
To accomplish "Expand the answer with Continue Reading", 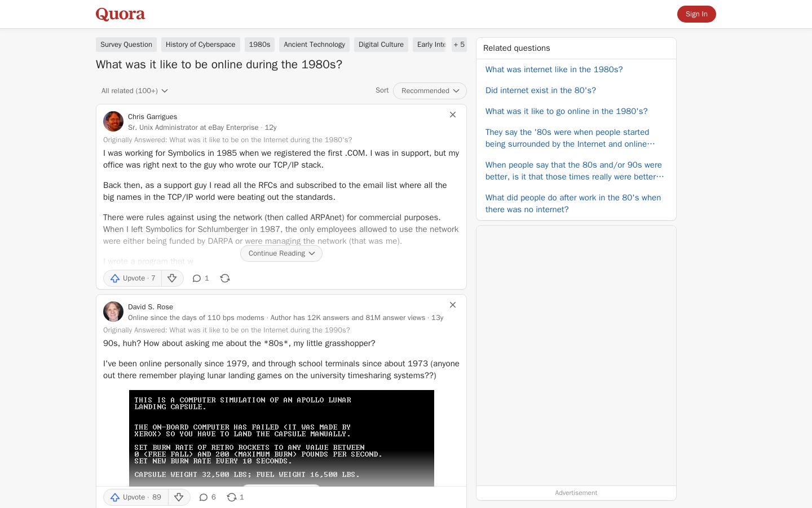I will [x=281, y=253].
